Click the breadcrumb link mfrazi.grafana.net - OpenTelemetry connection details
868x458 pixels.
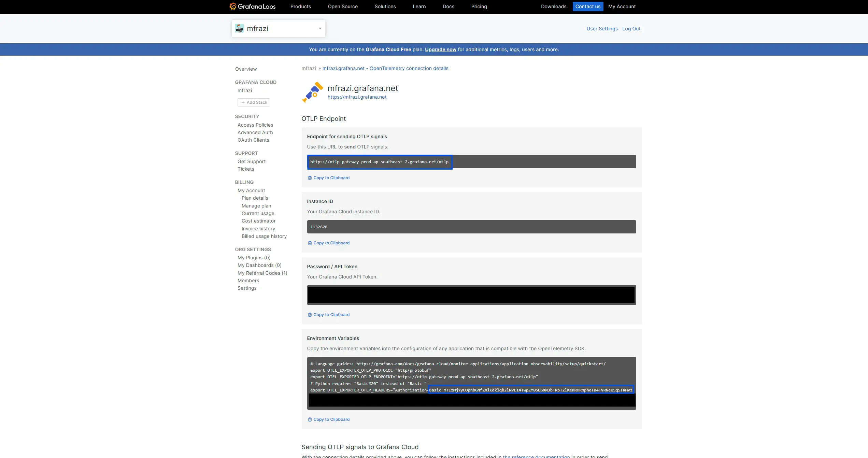385,68
